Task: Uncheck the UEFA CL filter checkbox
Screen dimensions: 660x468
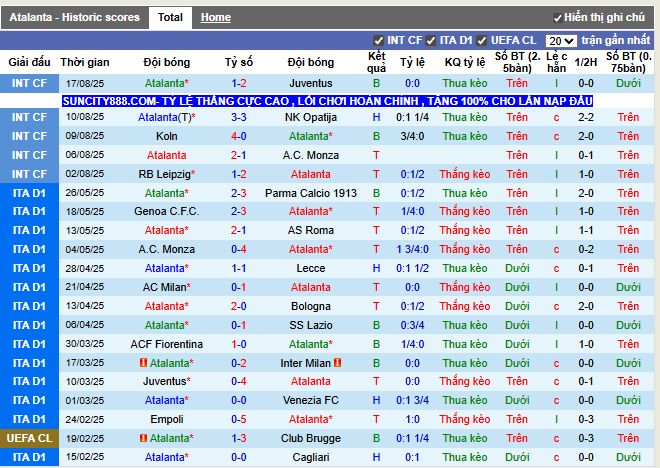Action: tap(482, 41)
